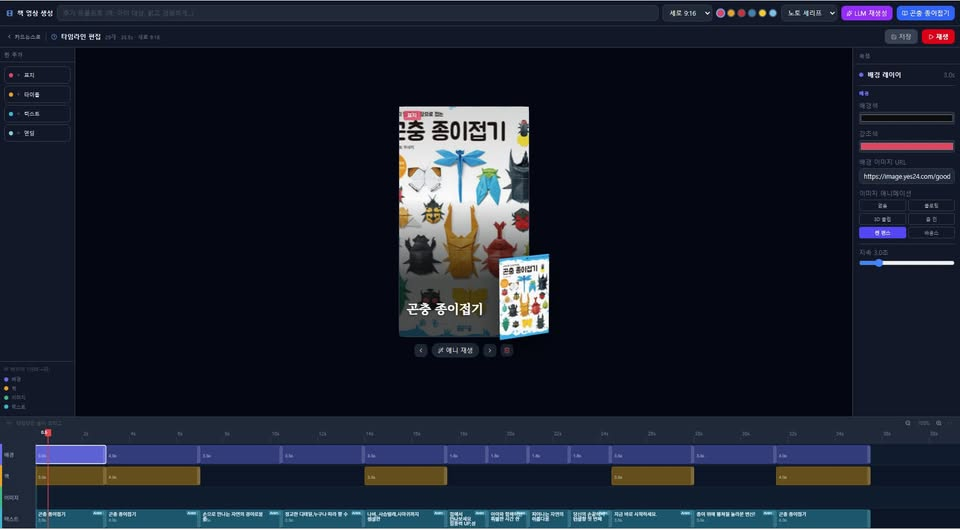Edit the background image URL field

[x=907, y=176]
